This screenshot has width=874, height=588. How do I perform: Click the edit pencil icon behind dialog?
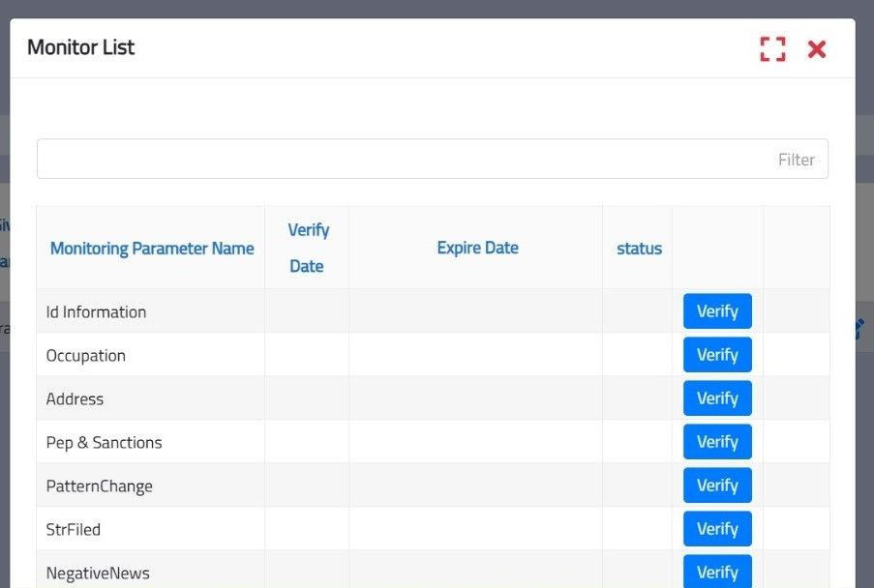[860, 329]
